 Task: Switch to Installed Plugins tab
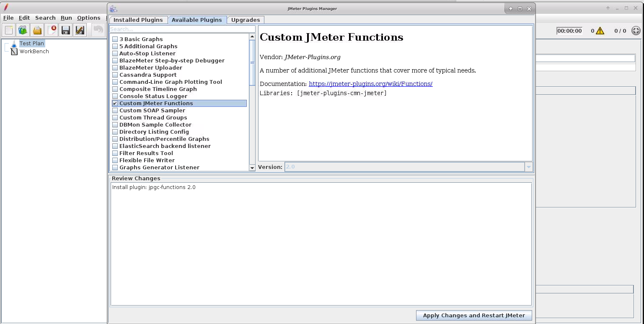(x=138, y=20)
